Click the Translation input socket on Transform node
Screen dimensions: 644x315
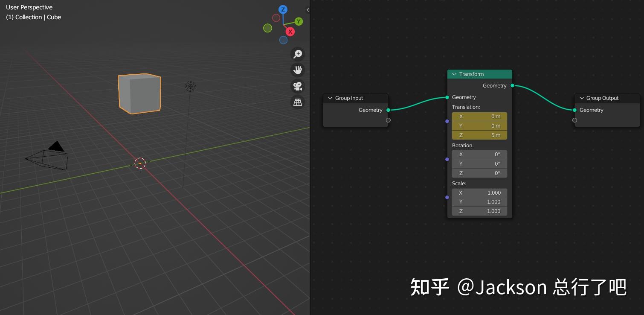(x=447, y=121)
